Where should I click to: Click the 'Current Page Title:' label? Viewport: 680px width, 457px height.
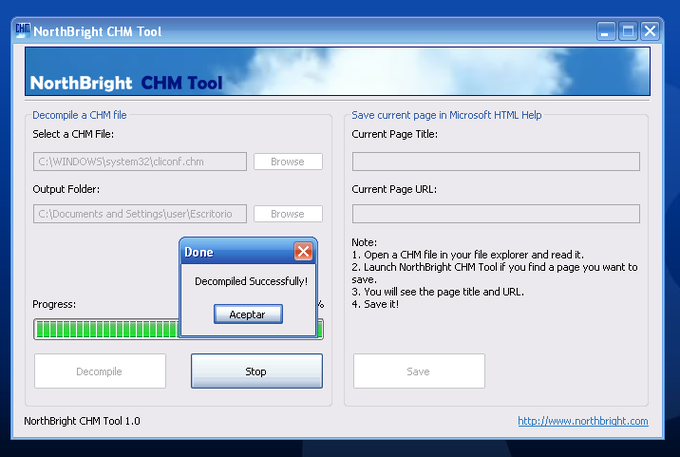[x=395, y=134]
